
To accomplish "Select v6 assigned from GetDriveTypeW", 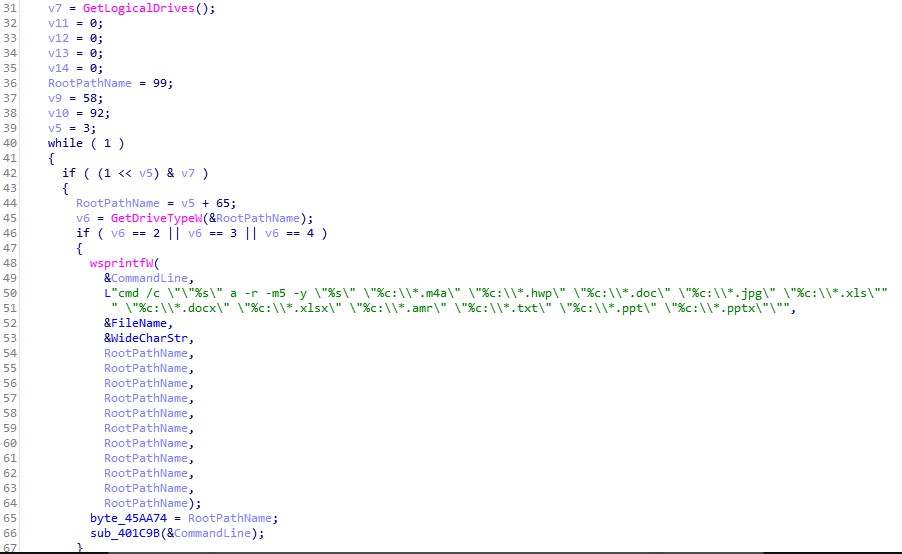I will [83, 218].
